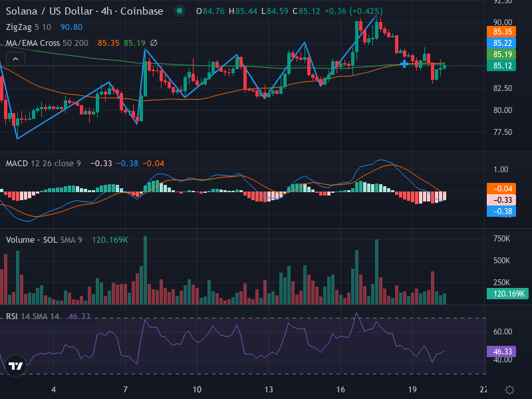The width and height of the screenshot is (532, 399).
Task: Click the close value C85.12 in header
Action: (x=307, y=11)
